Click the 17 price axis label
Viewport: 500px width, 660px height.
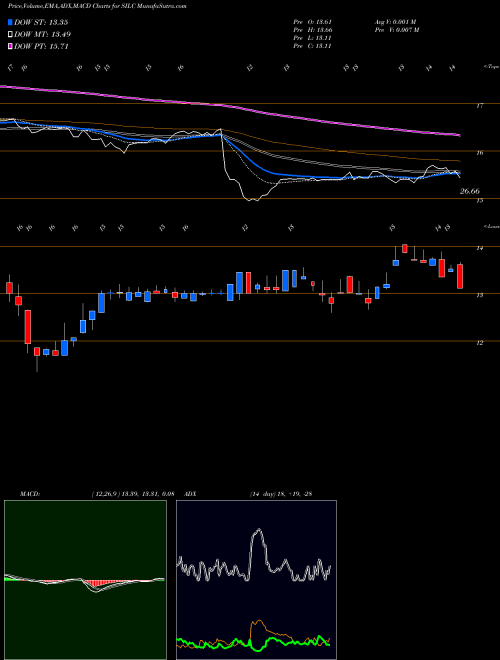click(x=479, y=106)
